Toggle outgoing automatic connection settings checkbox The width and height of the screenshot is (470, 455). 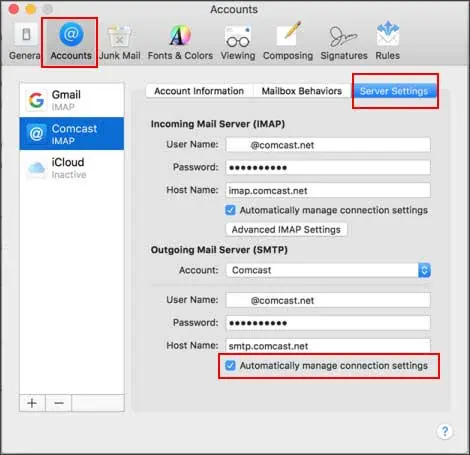[230, 365]
